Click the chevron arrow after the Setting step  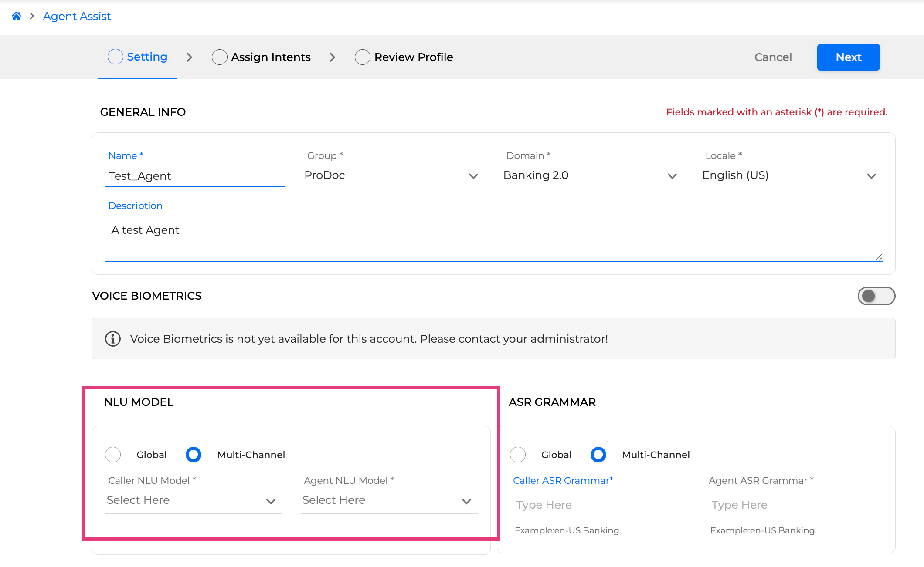[189, 57]
